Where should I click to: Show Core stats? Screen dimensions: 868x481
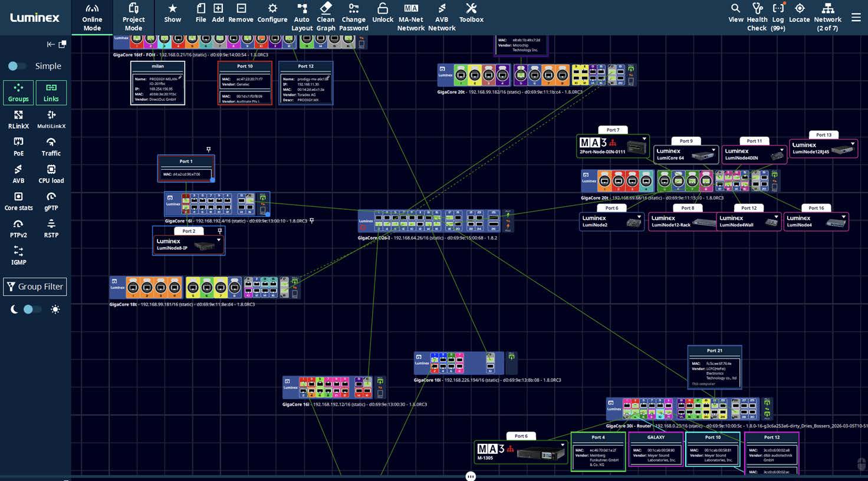(x=18, y=201)
